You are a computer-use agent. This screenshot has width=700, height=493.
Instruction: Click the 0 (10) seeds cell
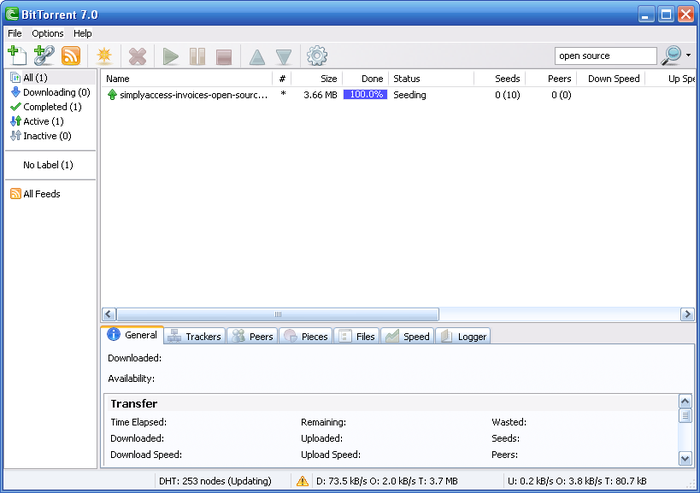pos(507,95)
